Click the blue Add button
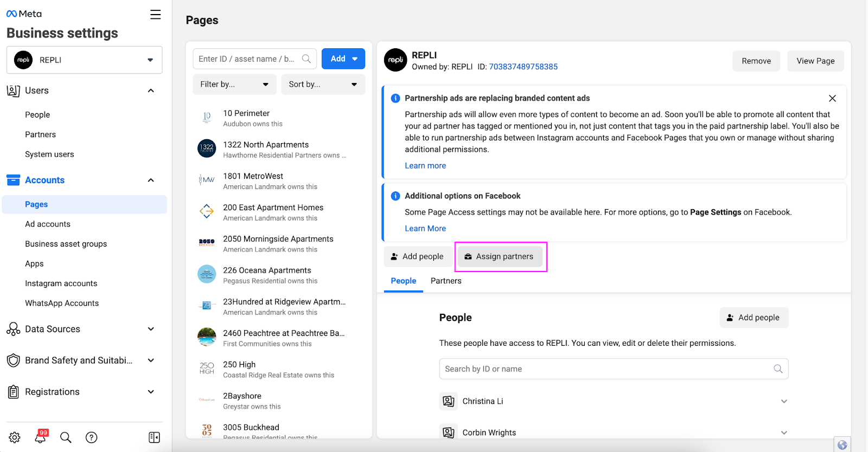The width and height of the screenshot is (868, 452). pyautogui.click(x=343, y=59)
